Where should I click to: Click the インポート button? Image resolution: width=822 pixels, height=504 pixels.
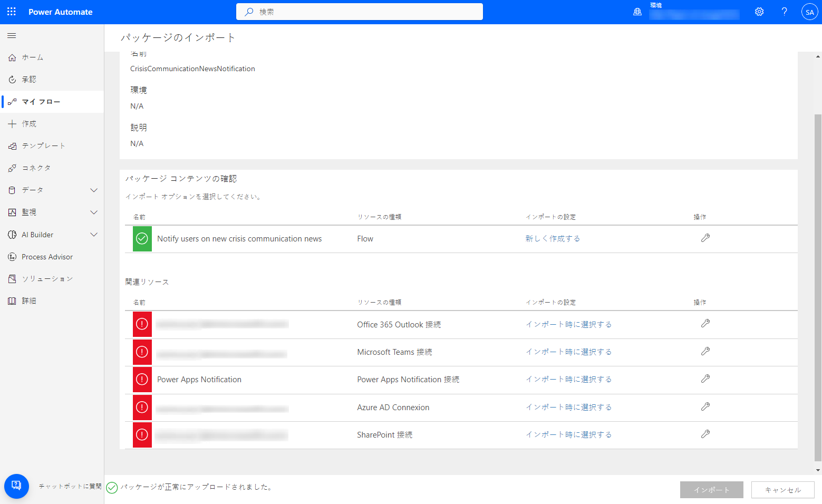(x=712, y=490)
